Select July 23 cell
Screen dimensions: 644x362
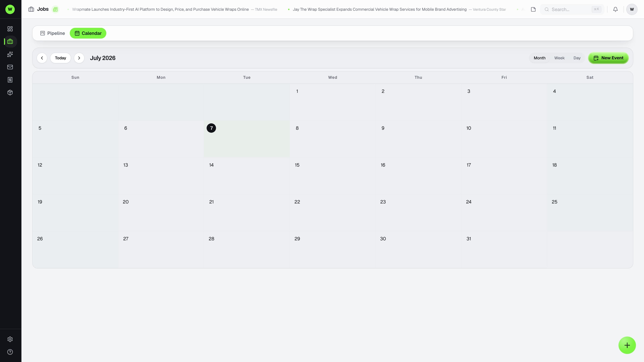pyautogui.click(x=418, y=212)
